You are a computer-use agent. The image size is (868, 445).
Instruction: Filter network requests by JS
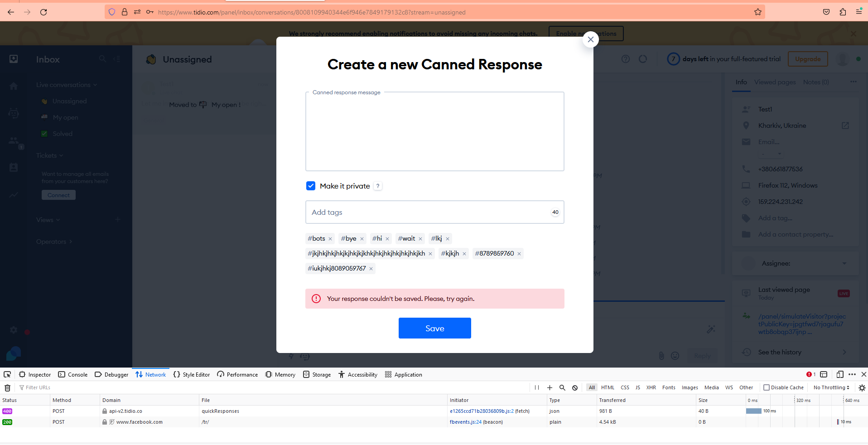[x=638, y=387]
